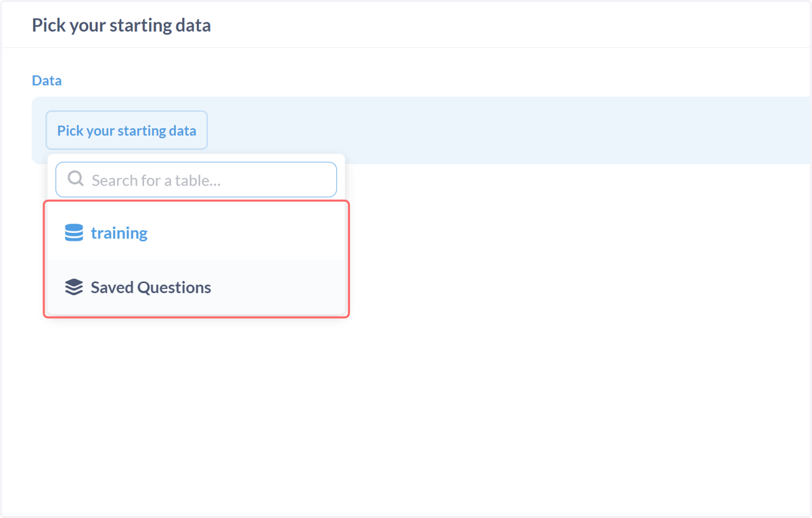The width and height of the screenshot is (812, 518).
Task: Click the database icon beside training
Action: [x=74, y=233]
